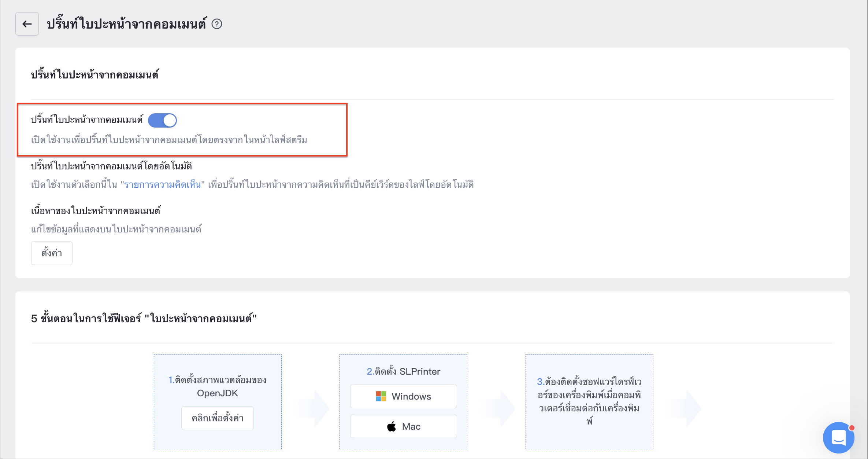Viewport: 868px width, 459px height.
Task: Click the Windows logo icon
Action: [381, 396]
